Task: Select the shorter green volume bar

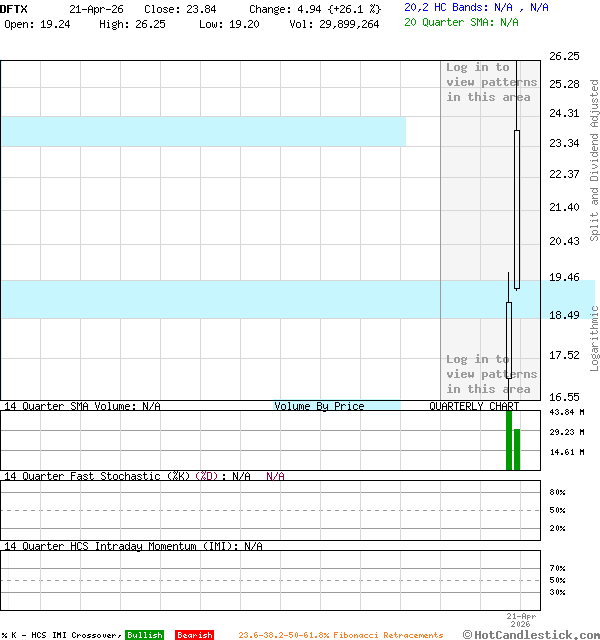Action: click(x=517, y=449)
